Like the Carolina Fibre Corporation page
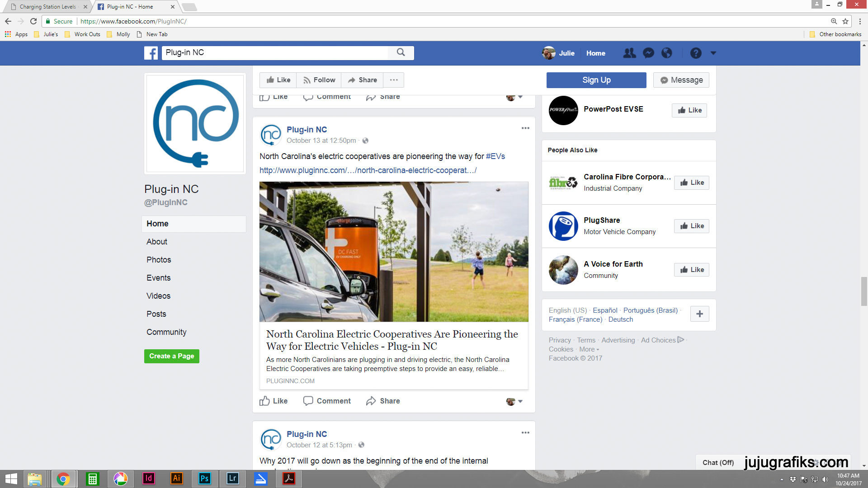Viewport: 868px width, 488px height. tap(691, 183)
